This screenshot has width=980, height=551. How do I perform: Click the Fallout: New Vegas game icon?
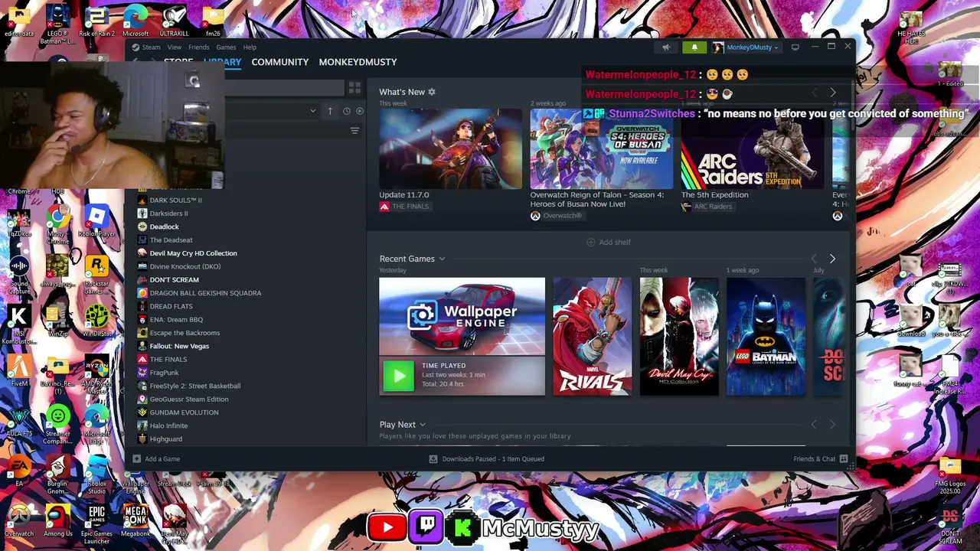click(142, 347)
